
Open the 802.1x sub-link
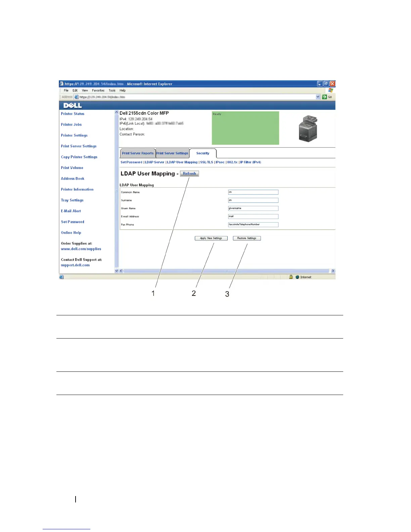click(x=232, y=162)
